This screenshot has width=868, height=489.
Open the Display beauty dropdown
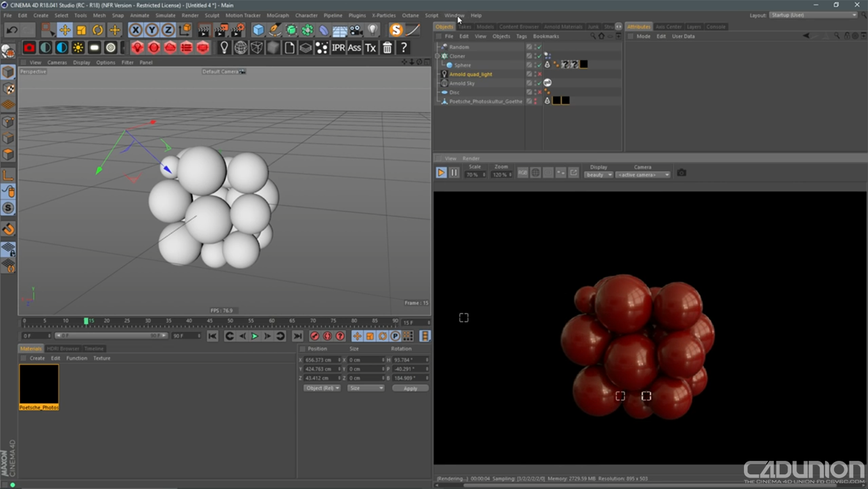coord(598,174)
